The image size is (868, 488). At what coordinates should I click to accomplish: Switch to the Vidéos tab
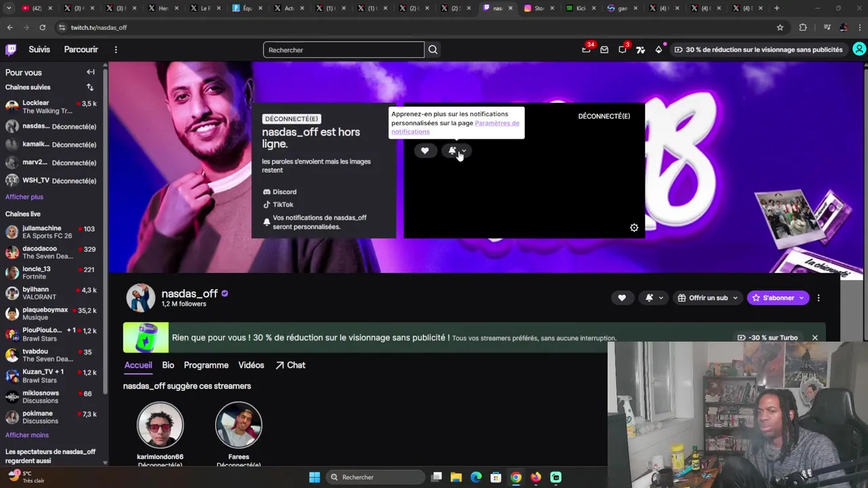[251, 365]
